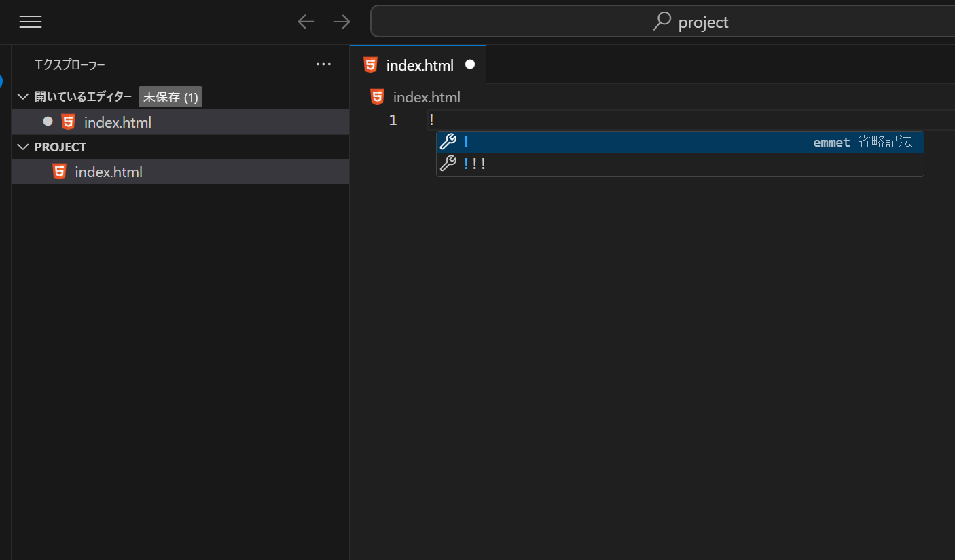
Task: Open the hamburger application menu
Action: pos(31,22)
